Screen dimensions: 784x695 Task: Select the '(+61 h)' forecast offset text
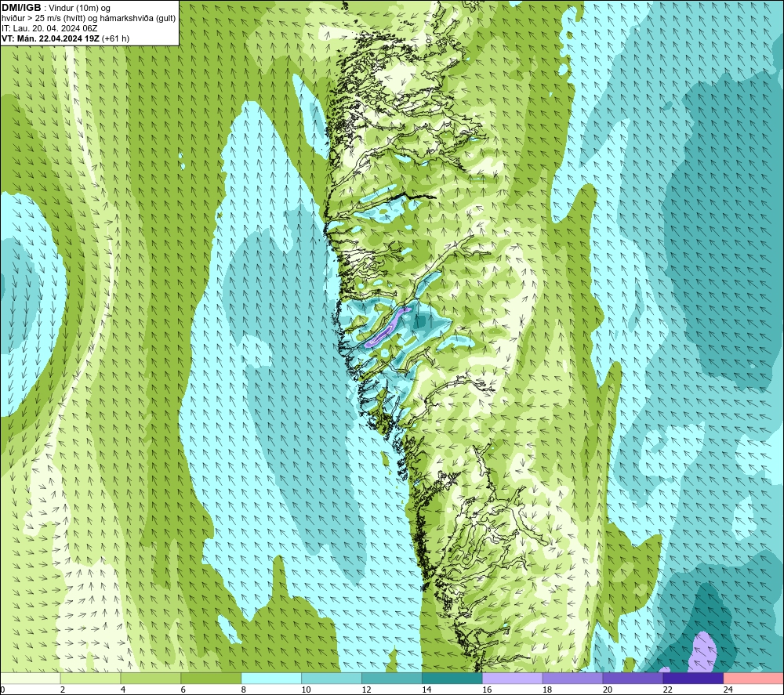[x=115, y=38]
